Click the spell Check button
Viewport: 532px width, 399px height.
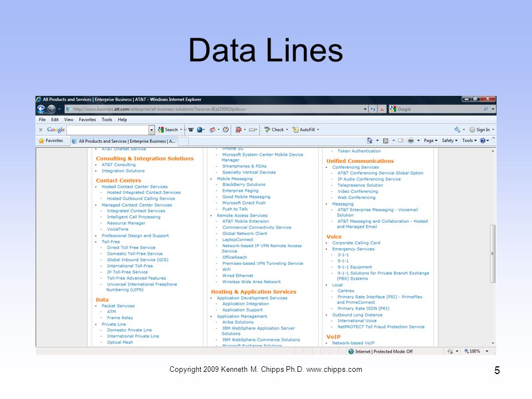pos(274,130)
